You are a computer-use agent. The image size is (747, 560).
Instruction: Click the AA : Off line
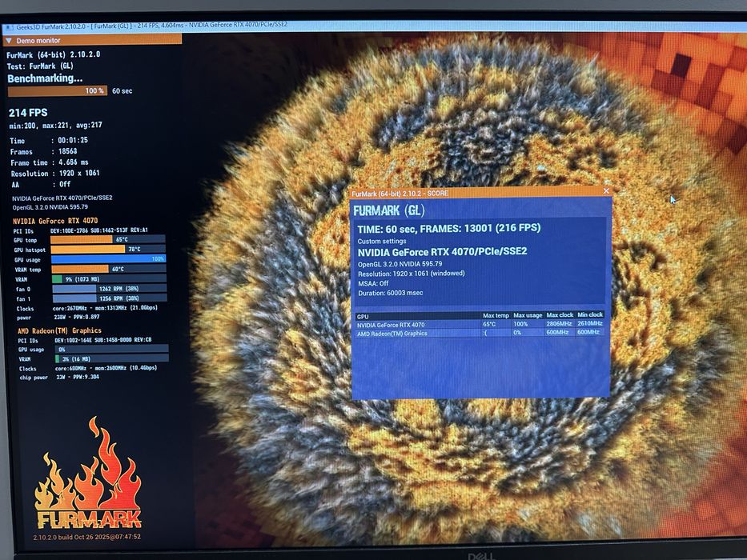[41, 184]
